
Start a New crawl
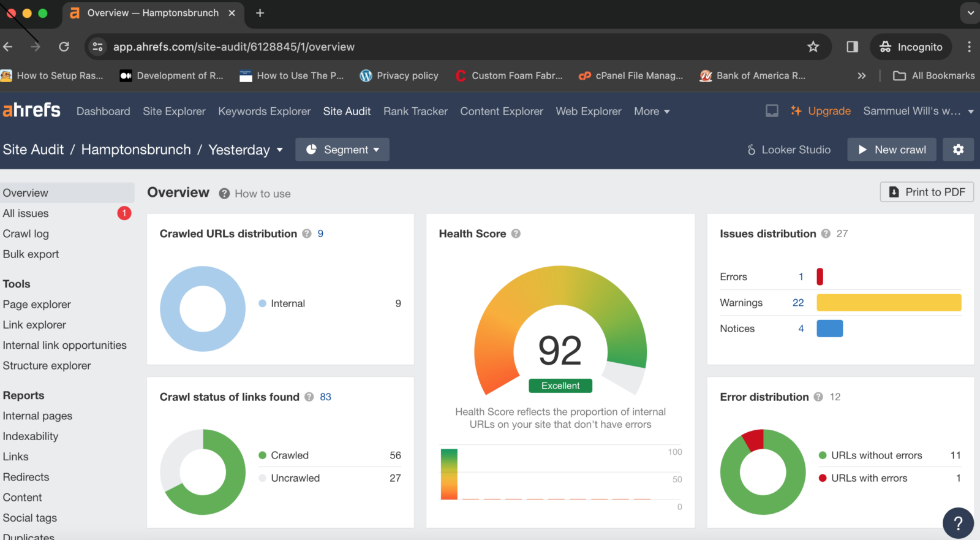coord(892,150)
